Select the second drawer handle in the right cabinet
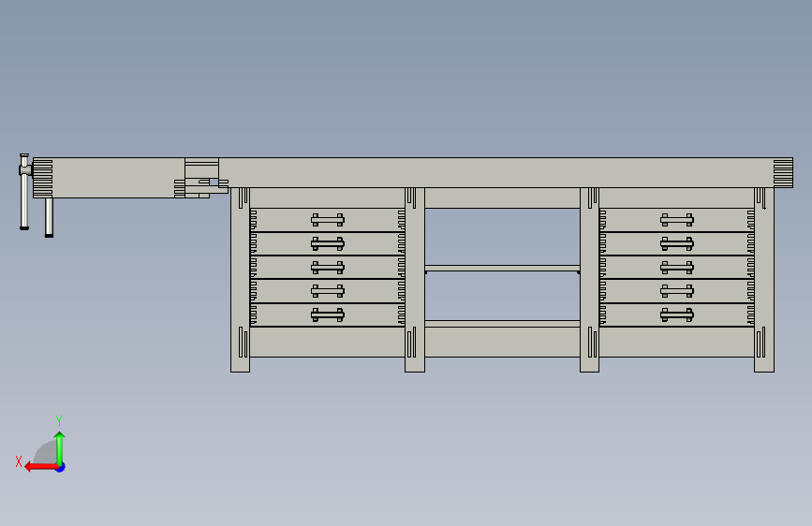Viewport: 812px width, 526px height. pyautogui.click(x=677, y=244)
